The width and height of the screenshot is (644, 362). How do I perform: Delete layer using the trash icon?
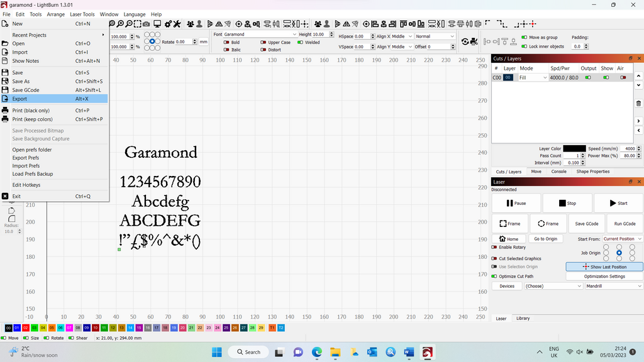click(638, 103)
